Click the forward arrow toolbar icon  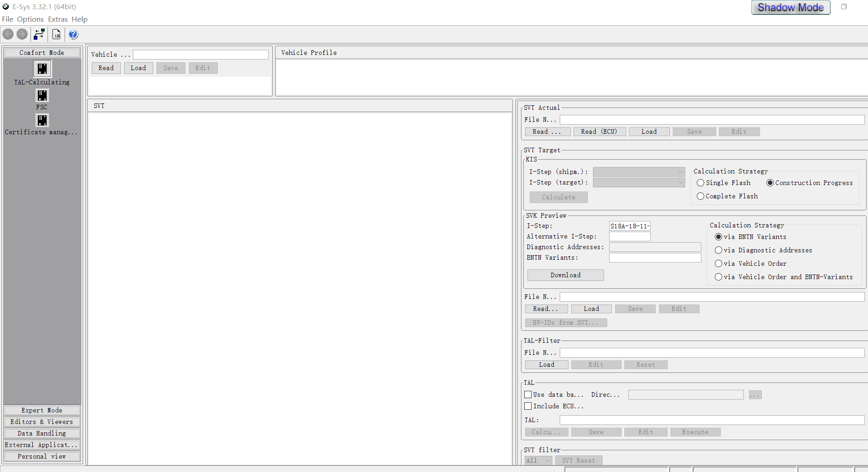[22, 34]
